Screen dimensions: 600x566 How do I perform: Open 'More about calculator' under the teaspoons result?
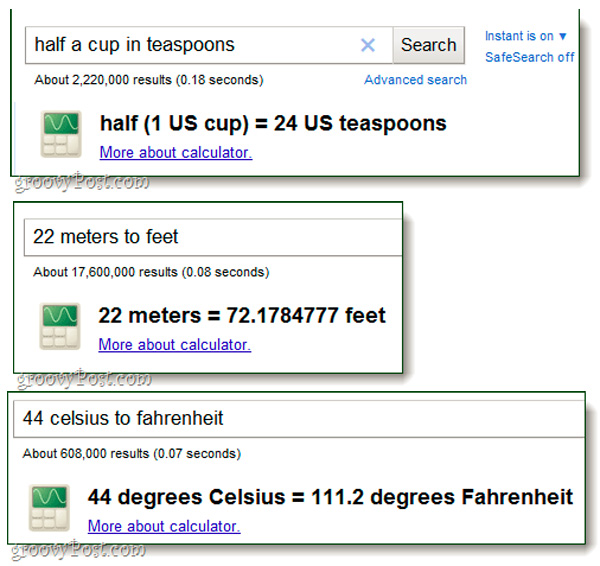(x=176, y=153)
